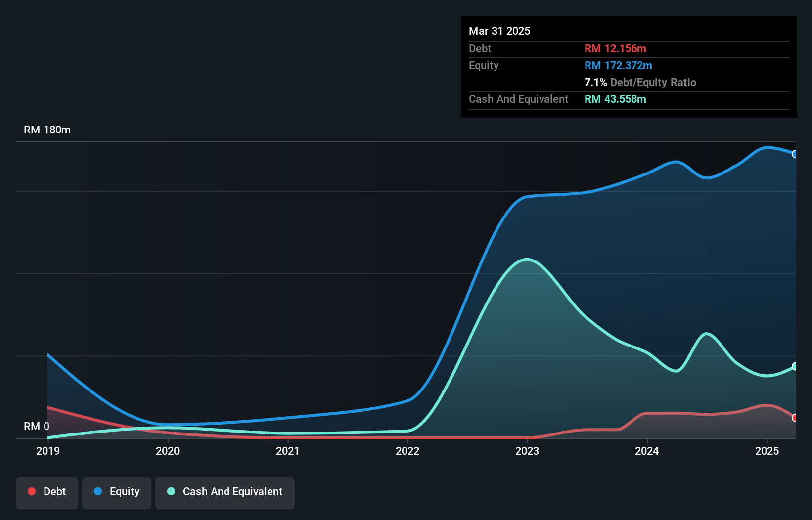
Task: Toggle the Equity legend button
Action: pyautogui.click(x=117, y=493)
